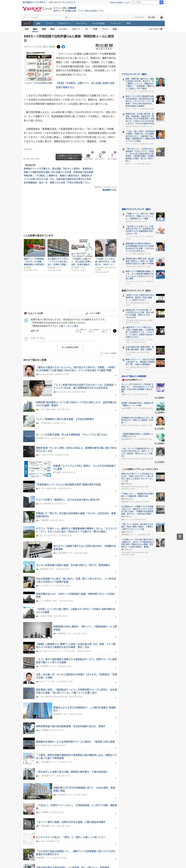The image size is (186, 868).
Task: Click the keyword search magnifier icon
Action: [66, 17]
